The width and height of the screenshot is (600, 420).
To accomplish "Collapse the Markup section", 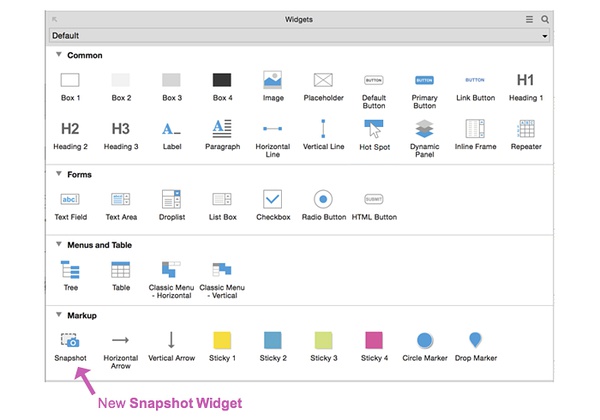I will click(x=59, y=315).
